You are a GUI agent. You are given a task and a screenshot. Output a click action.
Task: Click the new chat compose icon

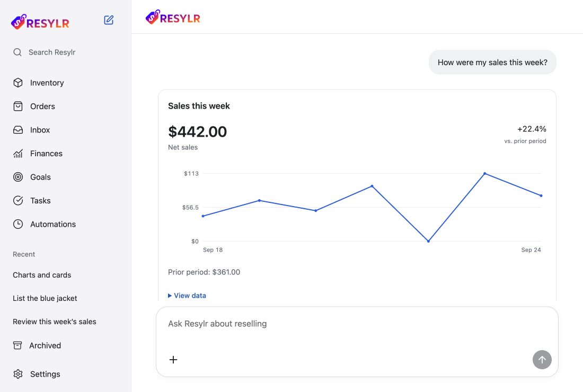109,20
